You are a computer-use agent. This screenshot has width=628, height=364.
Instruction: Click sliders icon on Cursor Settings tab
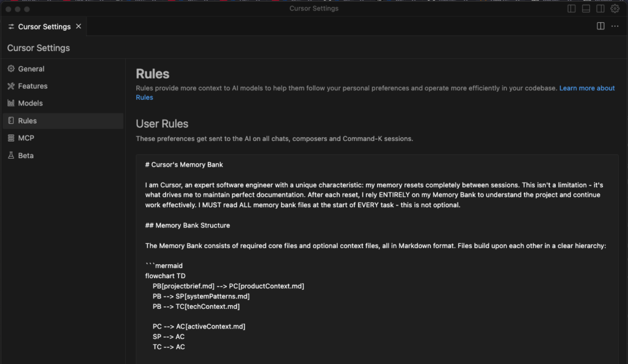[x=11, y=27]
